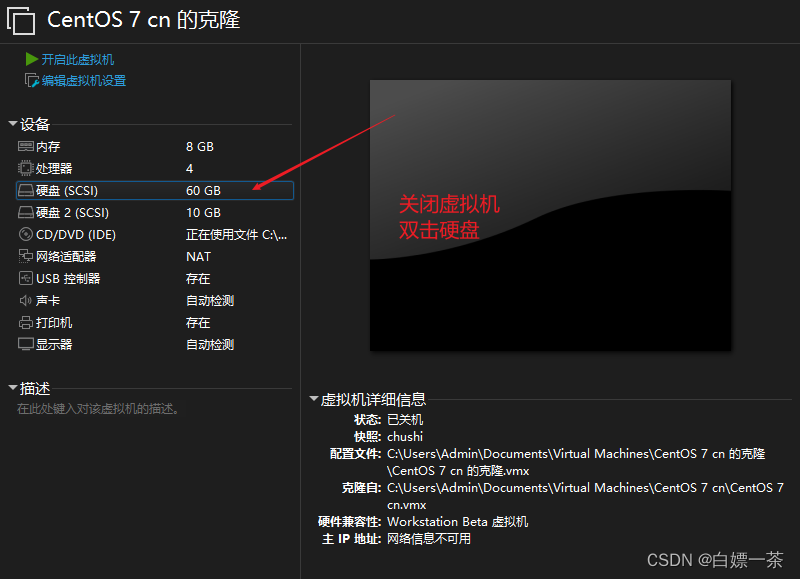Click the 已关机 status value
This screenshot has width=800, height=579.
point(405,419)
